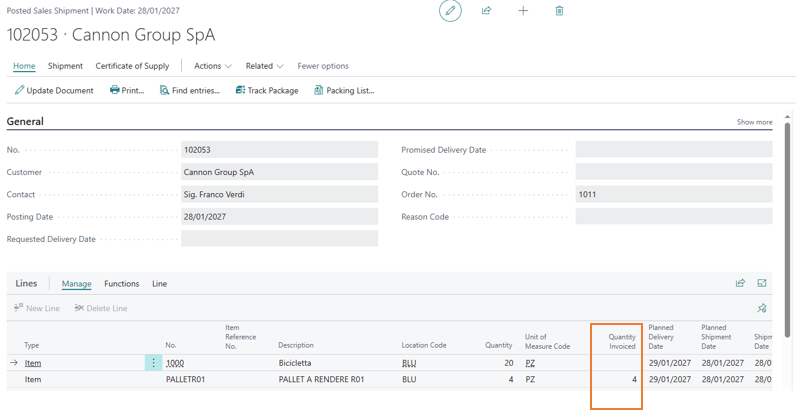This screenshot has height=418, width=801.
Task: Click the Type column header
Action: [x=32, y=345]
